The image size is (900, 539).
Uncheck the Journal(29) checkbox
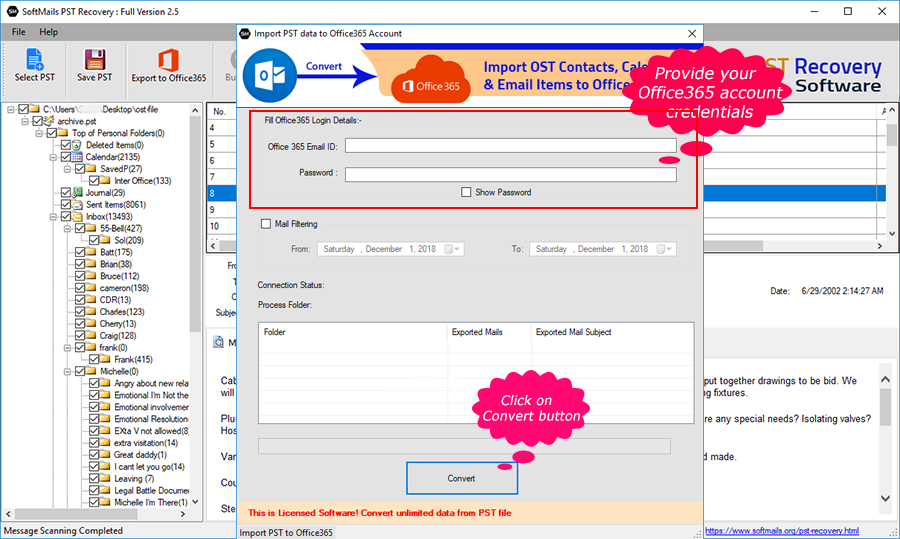65,193
